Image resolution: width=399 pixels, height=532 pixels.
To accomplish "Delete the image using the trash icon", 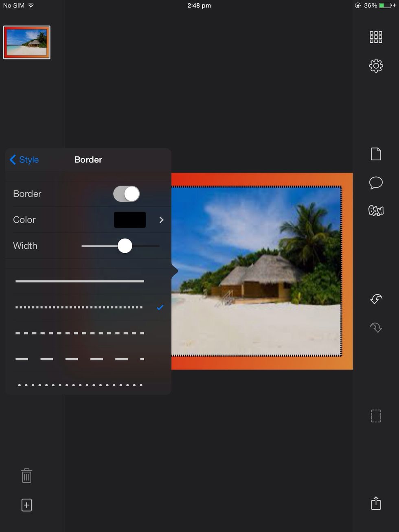I will click(x=26, y=475).
